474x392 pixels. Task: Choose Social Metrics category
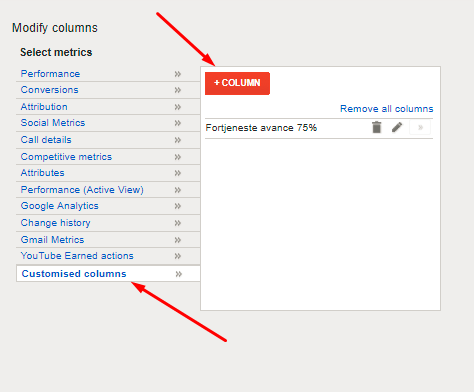pos(53,123)
